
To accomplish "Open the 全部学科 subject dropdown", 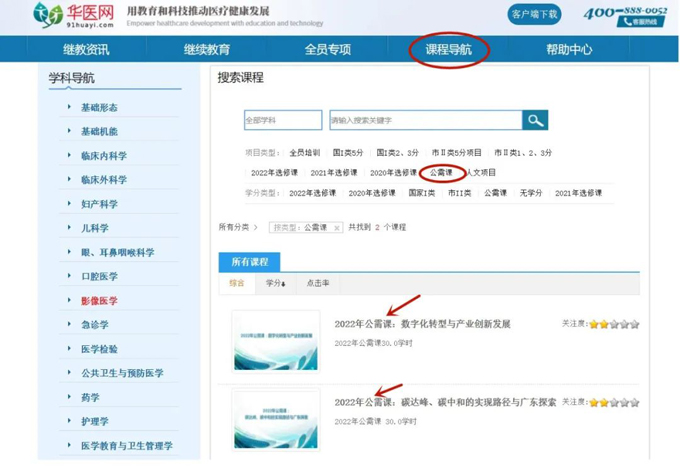I will (283, 120).
